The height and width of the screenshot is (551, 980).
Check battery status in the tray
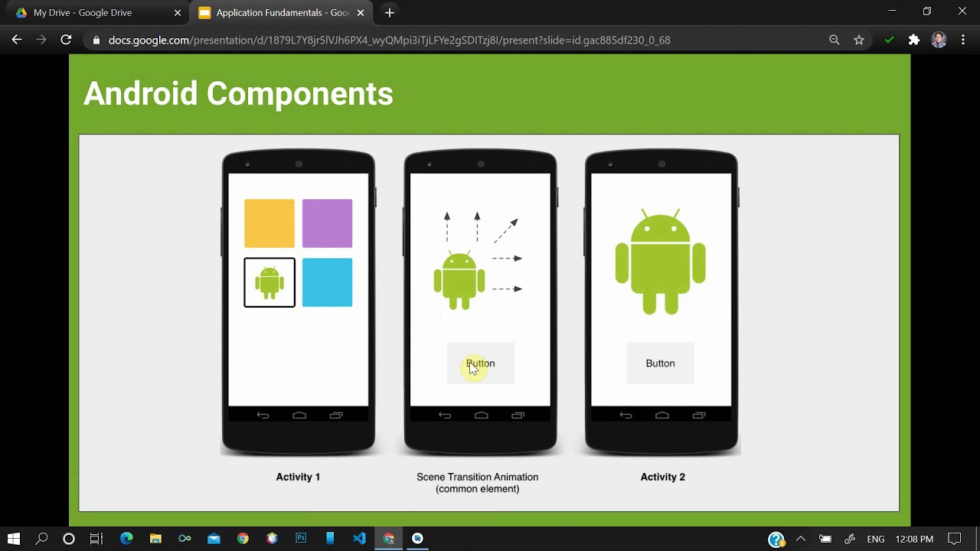click(x=825, y=539)
